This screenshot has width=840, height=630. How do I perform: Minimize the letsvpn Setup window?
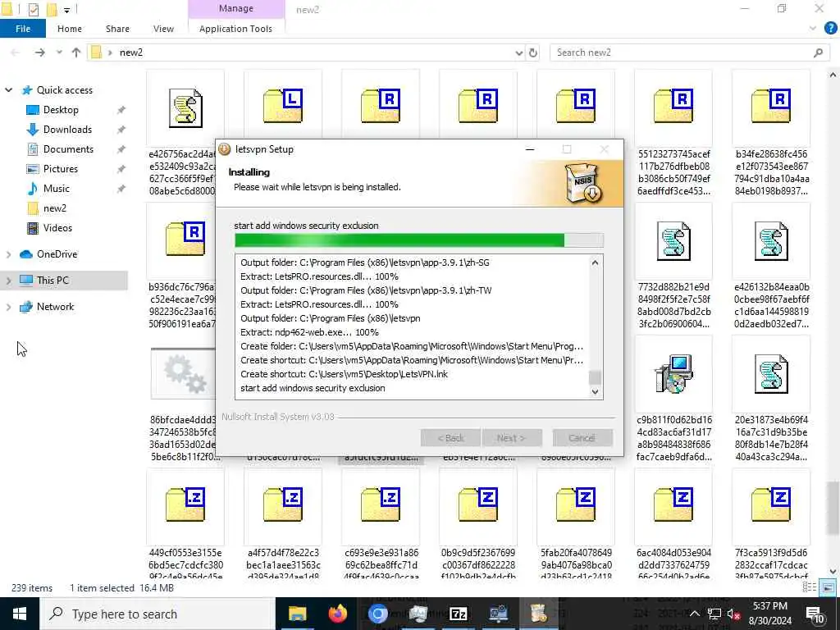(530, 149)
